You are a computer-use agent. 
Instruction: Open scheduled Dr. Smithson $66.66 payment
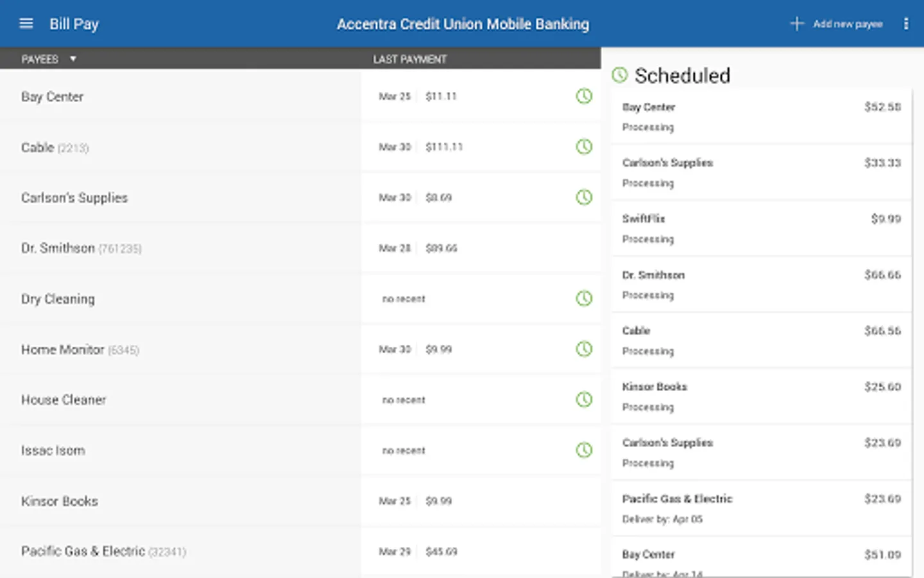tap(762, 285)
